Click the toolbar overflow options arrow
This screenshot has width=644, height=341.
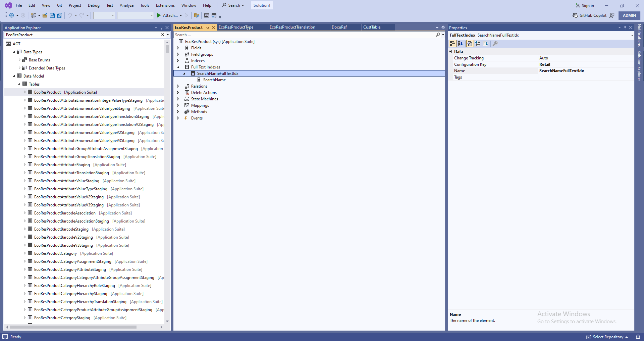tap(220, 17)
